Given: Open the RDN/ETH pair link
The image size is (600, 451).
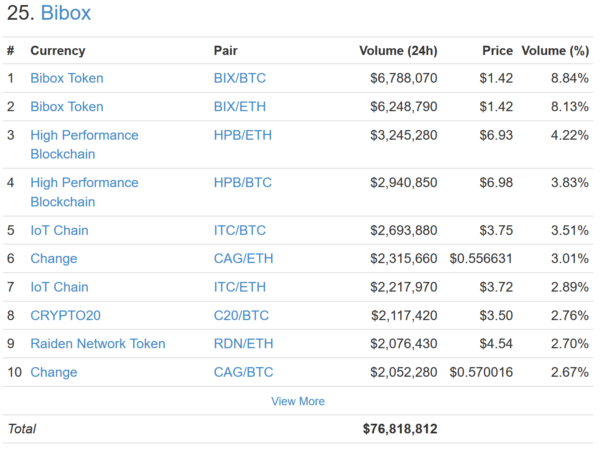Looking at the screenshot, I should point(243,344).
